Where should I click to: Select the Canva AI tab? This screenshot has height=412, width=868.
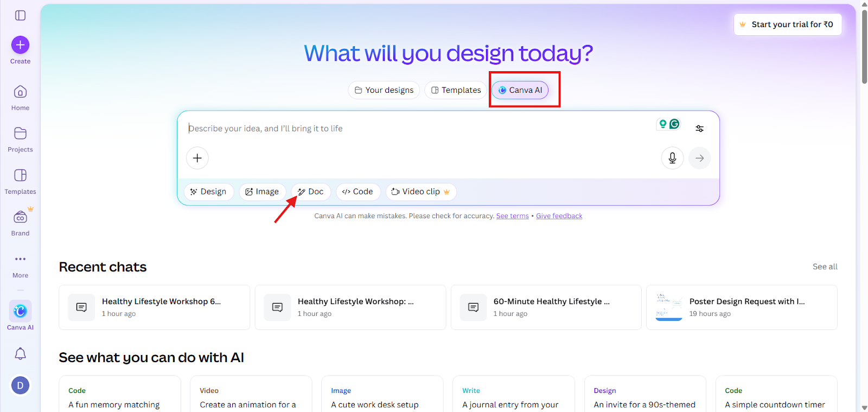pos(520,90)
